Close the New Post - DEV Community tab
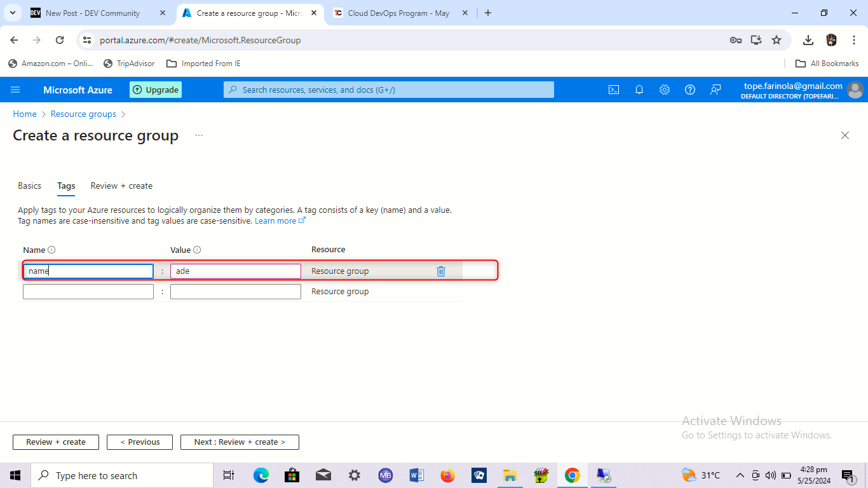868x488 pixels. [163, 13]
